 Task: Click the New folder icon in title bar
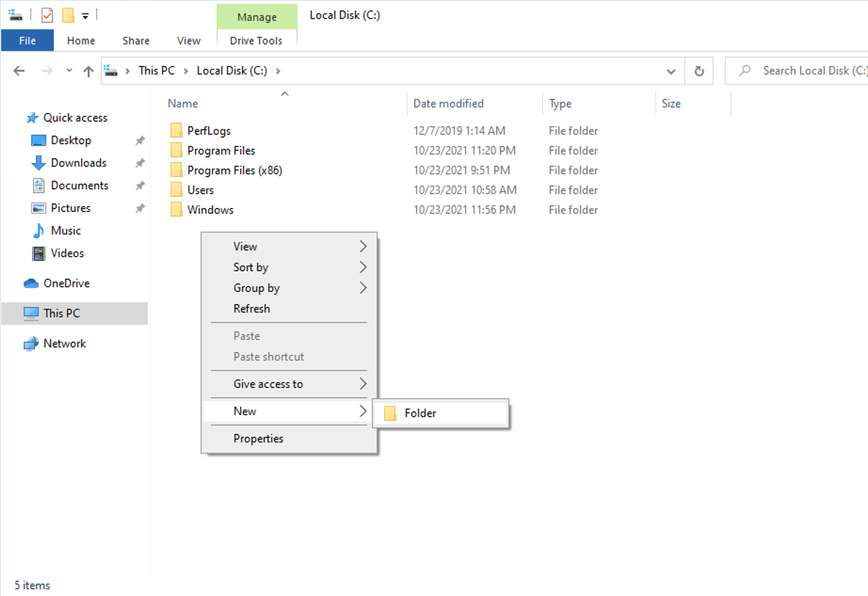68,16
